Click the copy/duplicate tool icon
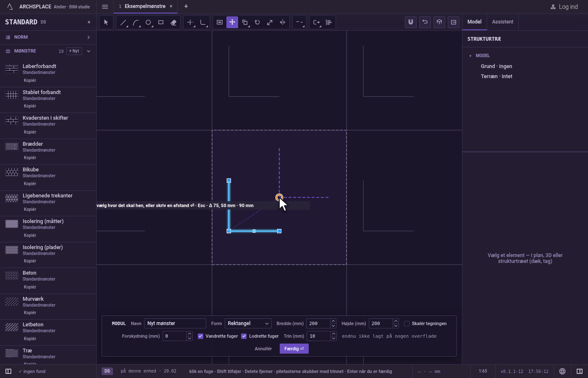 coord(245,22)
